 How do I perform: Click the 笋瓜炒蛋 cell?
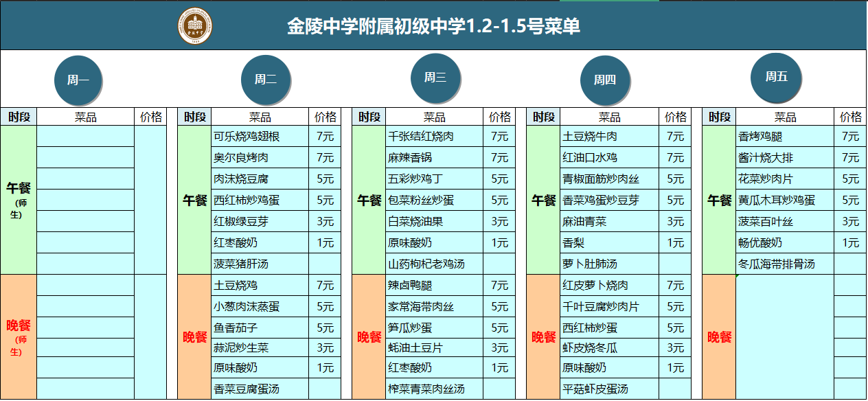click(x=435, y=328)
